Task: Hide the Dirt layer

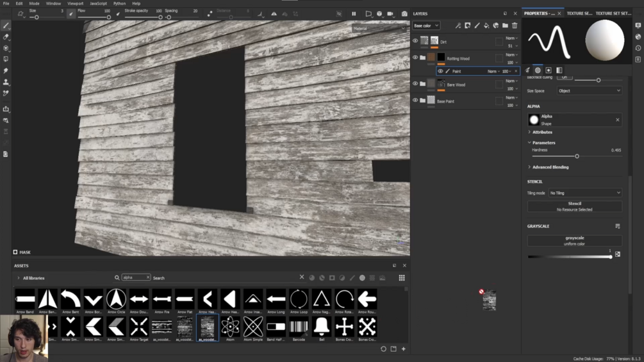Action: (415, 41)
